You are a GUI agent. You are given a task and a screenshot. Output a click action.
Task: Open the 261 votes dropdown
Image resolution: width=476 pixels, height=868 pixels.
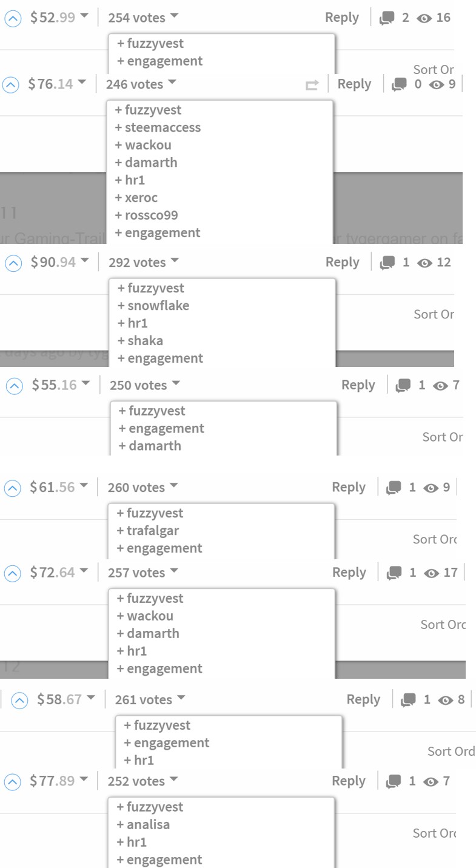tap(150, 699)
